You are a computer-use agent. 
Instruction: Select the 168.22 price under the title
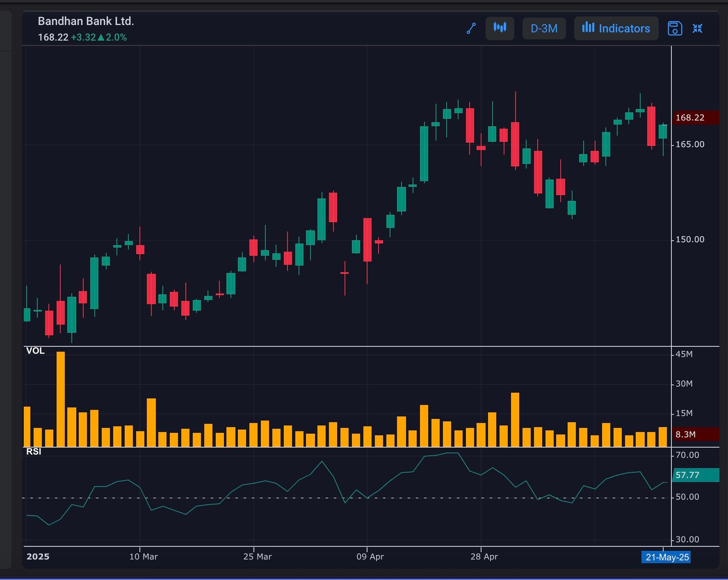pos(53,37)
